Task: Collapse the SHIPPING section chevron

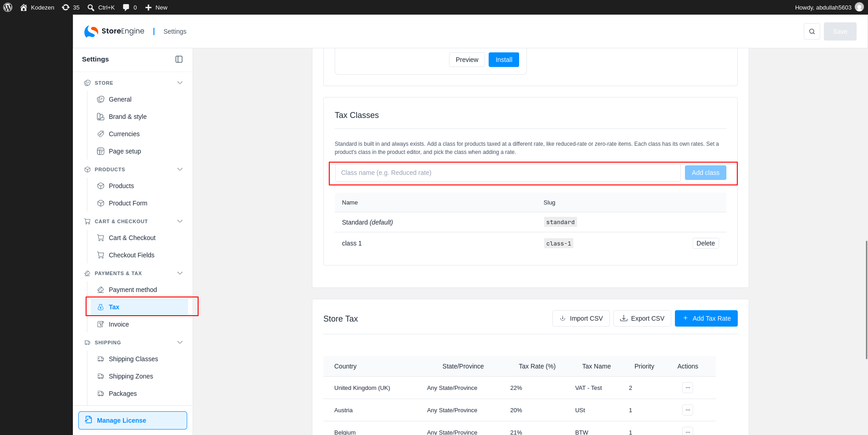Action: (x=180, y=343)
